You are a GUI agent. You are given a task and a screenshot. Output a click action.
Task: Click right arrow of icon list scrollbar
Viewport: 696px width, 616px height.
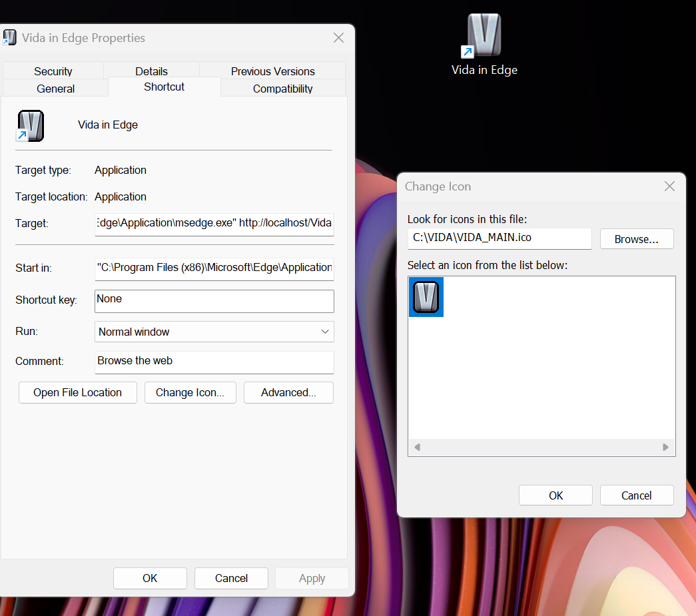[x=665, y=447]
